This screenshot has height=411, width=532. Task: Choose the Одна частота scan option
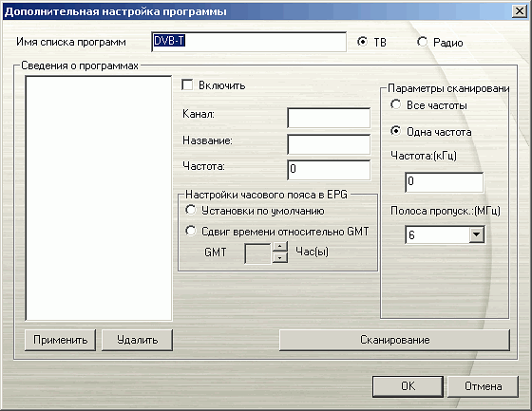[x=395, y=131]
